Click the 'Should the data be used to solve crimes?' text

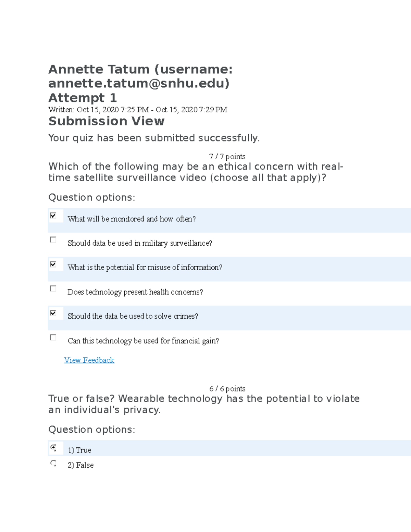click(x=133, y=316)
